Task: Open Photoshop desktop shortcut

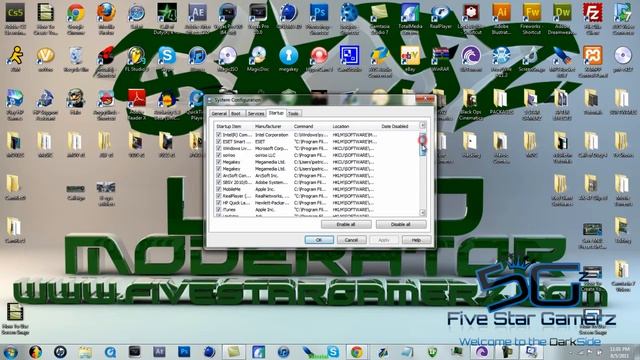Action: pos(319,17)
